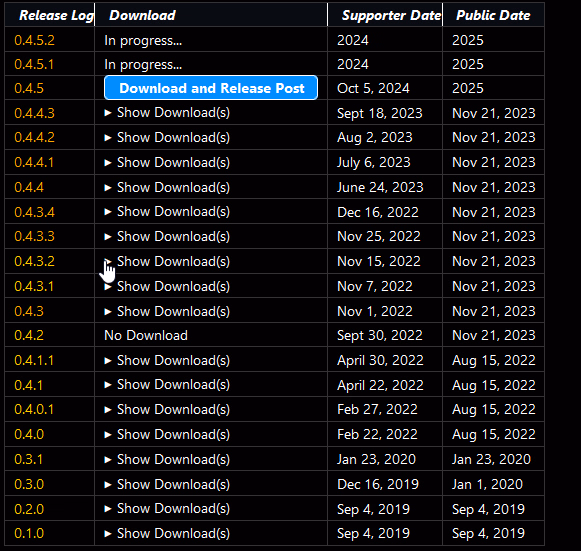Open the 0.4.5.2 release log link
Image resolution: width=581 pixels, height=551 pixels.
(x=34, y=40)
